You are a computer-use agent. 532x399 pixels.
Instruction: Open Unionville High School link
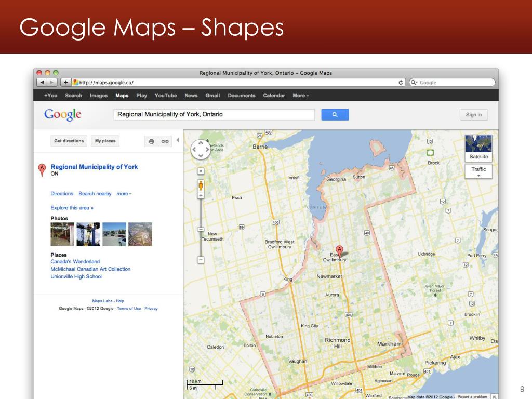(76, 276)
